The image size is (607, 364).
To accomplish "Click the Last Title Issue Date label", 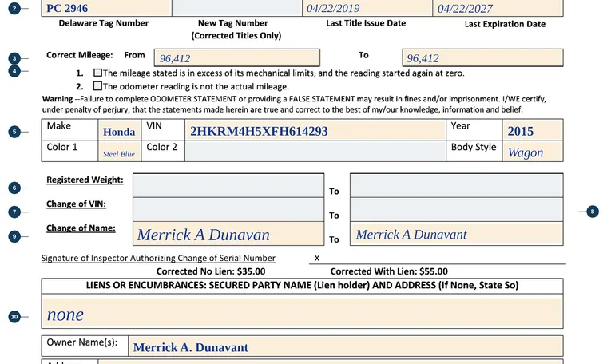I will point(366,23).
